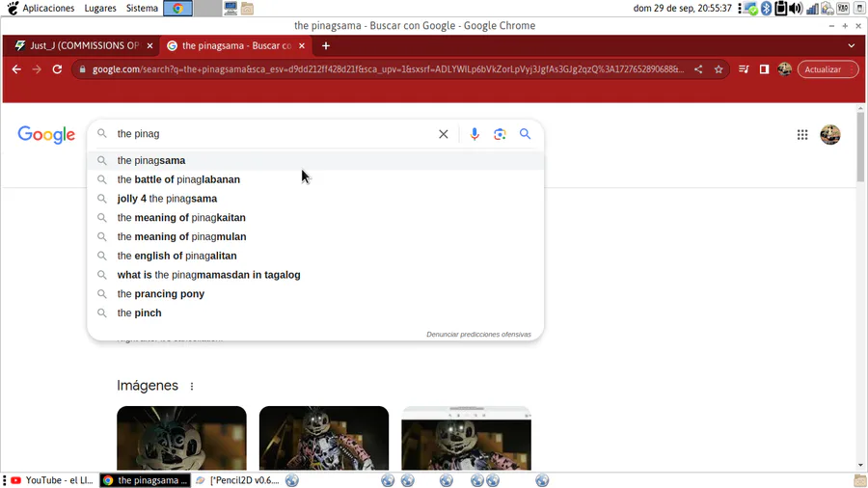Launch Chrome from the top panel launcher

click(177, 9)
